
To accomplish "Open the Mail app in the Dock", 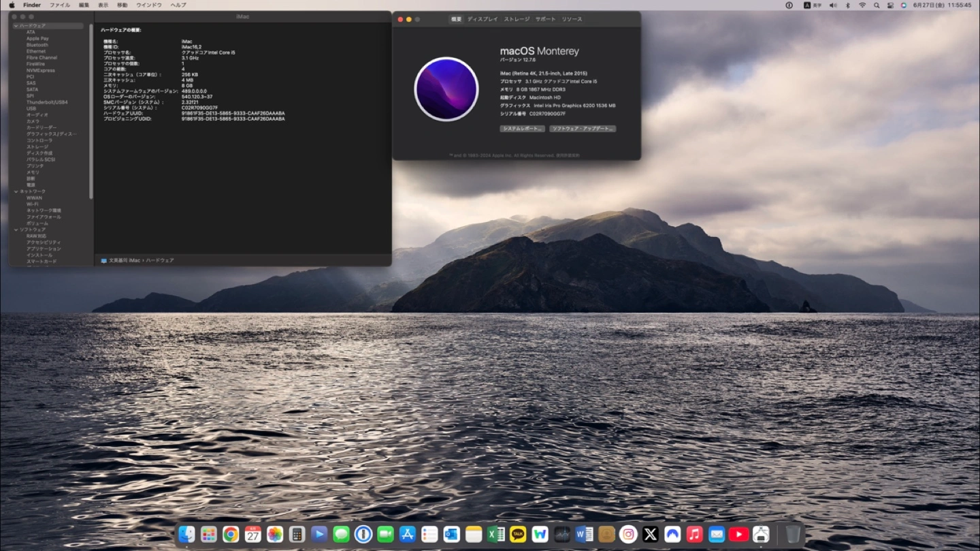I will tap(717, 535).
